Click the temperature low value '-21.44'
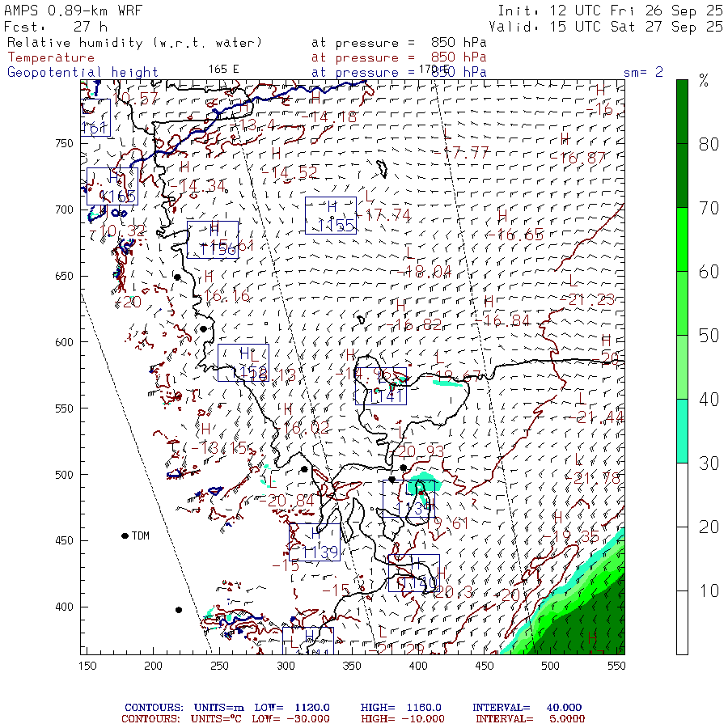This screenshot has width=728, height=728. 597,418
